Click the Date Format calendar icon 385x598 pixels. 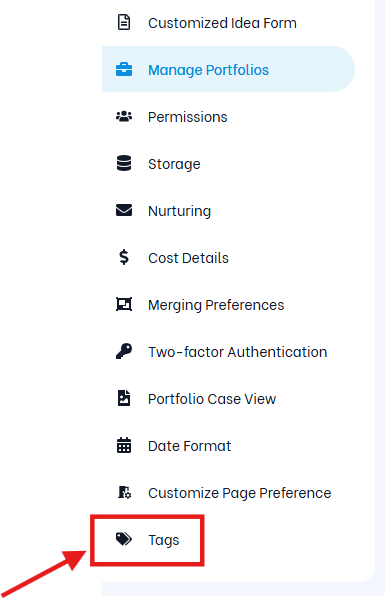124,445
